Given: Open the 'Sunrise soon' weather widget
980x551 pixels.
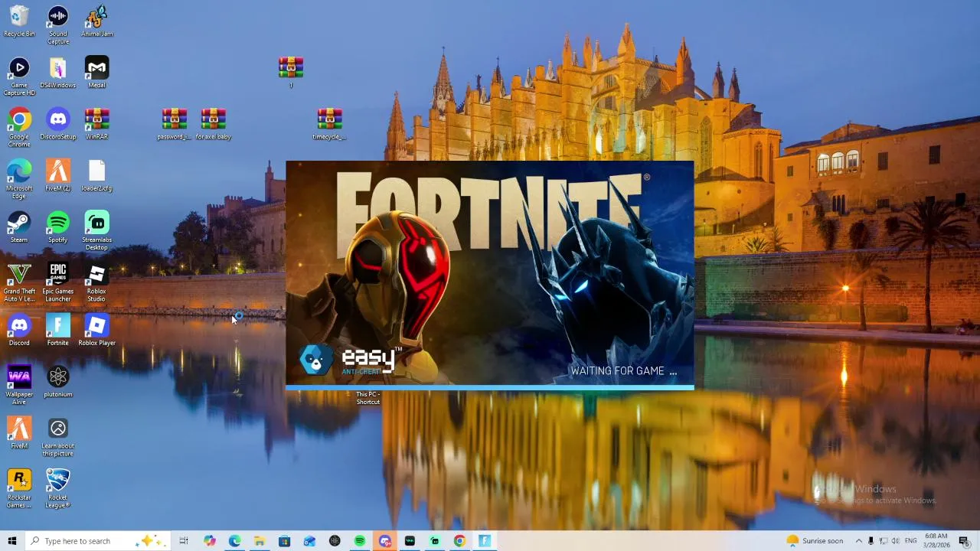Looking at the screenshot, I should pos(815,541).
